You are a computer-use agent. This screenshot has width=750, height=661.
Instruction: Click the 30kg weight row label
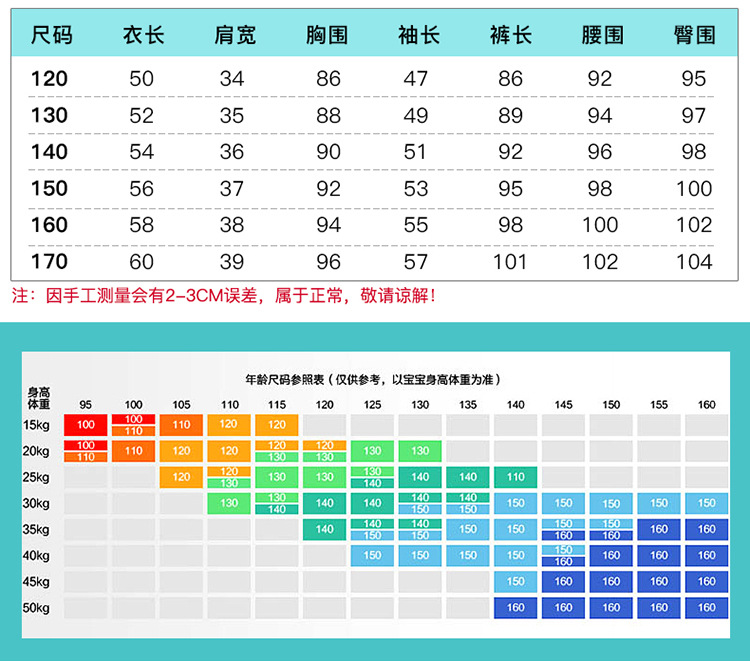point(36,503)
